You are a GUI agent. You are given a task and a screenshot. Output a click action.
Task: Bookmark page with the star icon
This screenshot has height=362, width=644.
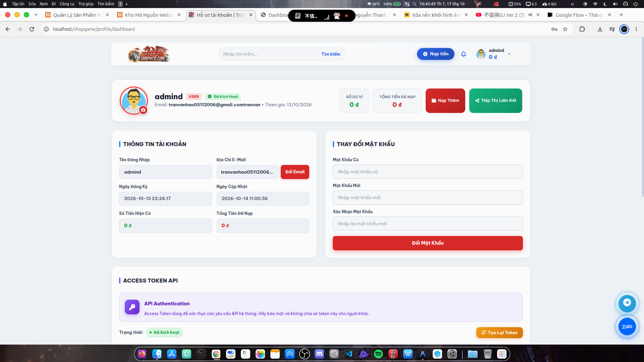565,29
